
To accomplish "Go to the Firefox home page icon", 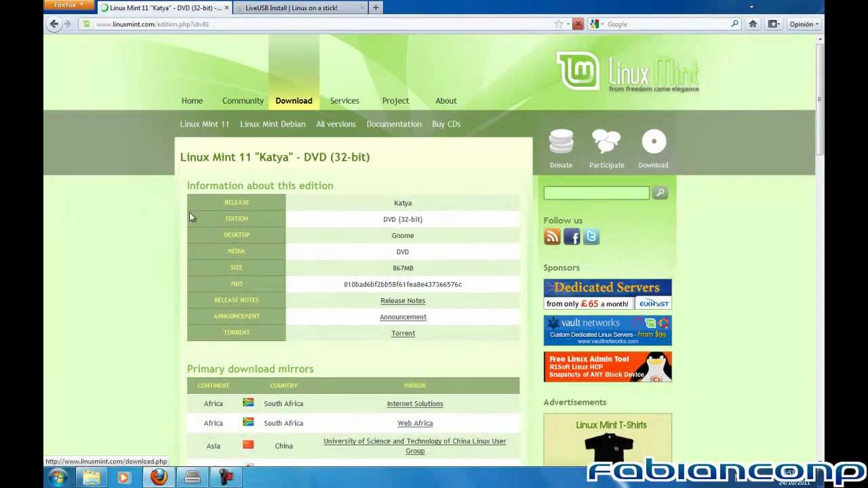I will click(753, 24).
